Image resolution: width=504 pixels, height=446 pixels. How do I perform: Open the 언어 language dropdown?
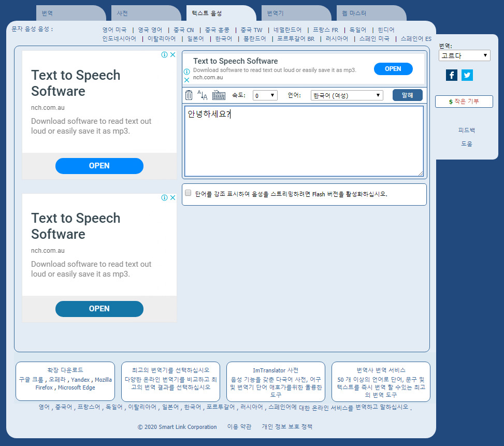347,95
